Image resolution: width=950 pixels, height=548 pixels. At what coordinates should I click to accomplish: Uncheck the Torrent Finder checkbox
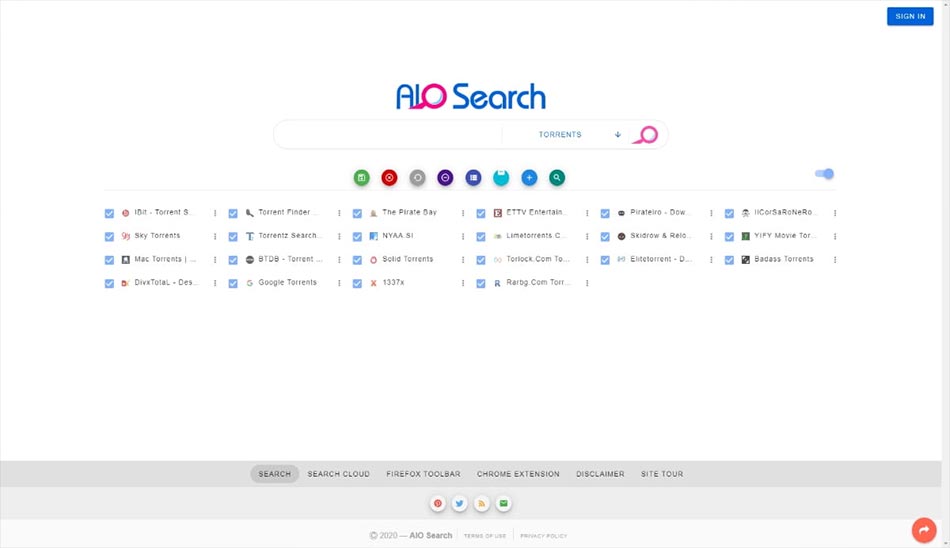[x=233, y=213]
